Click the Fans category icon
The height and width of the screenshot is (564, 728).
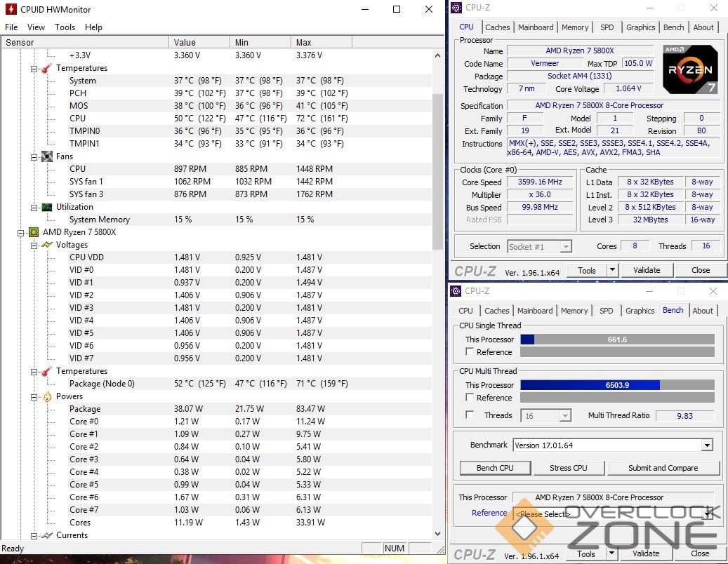coord(46,156)
